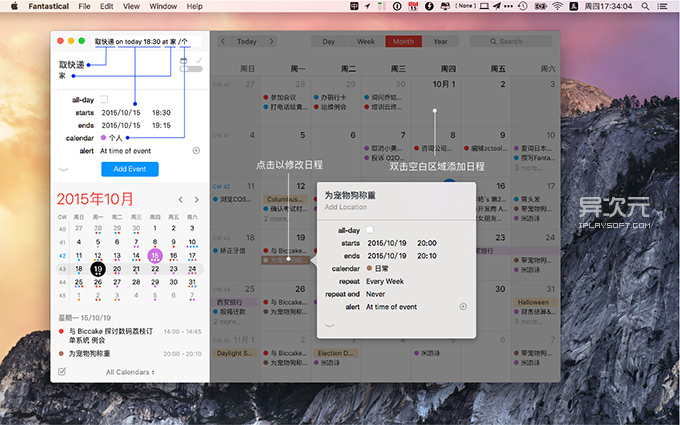Expand more options in event popover
The width and height of the screenshot is (680, 425).
pos(331,326)
